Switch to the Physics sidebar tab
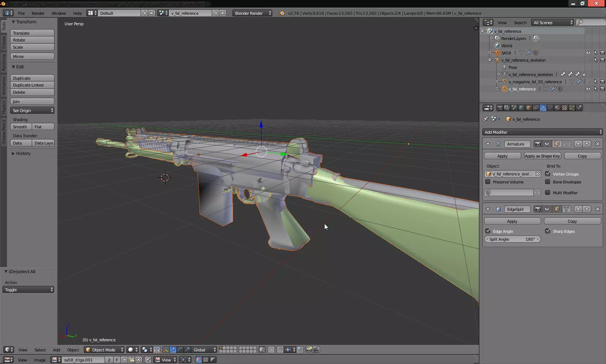Image resolution: width=606 pixels, height=364 pixels. [4, 107]
